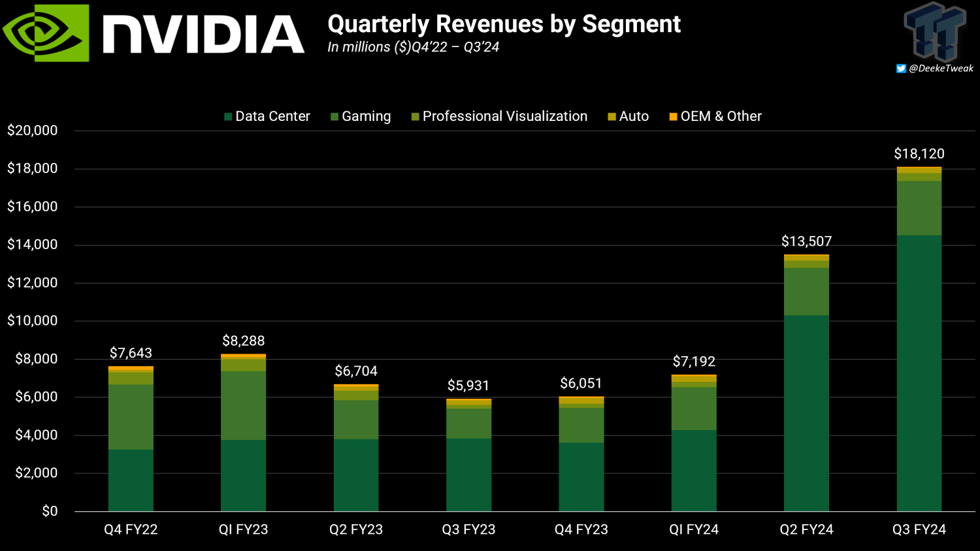Select the Q3 FY24 Data Center bar segment
Screen dimensions: 980x551
coord(919,373)
